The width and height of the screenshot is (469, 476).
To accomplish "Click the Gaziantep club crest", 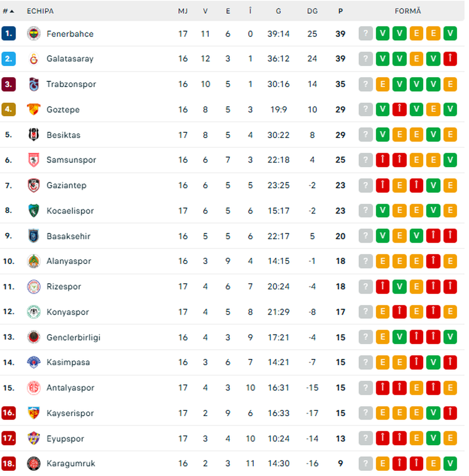I will point(33,185).
